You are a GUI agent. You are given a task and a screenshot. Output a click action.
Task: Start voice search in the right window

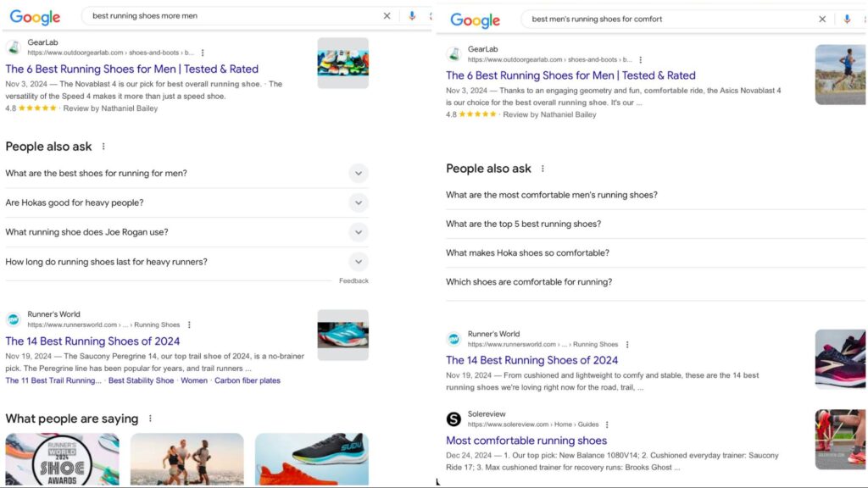847,19
